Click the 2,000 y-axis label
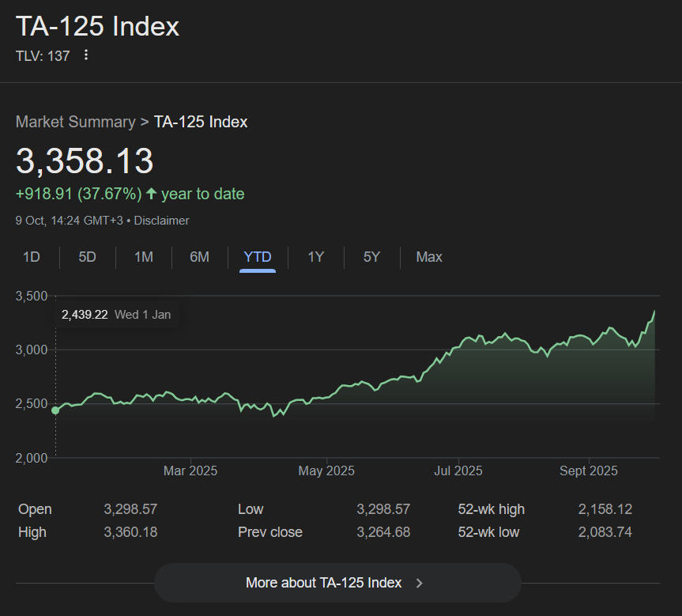Image resolution: width=682 pixels, height=616 pixels. pyautogui.click(x=32, y=458)
